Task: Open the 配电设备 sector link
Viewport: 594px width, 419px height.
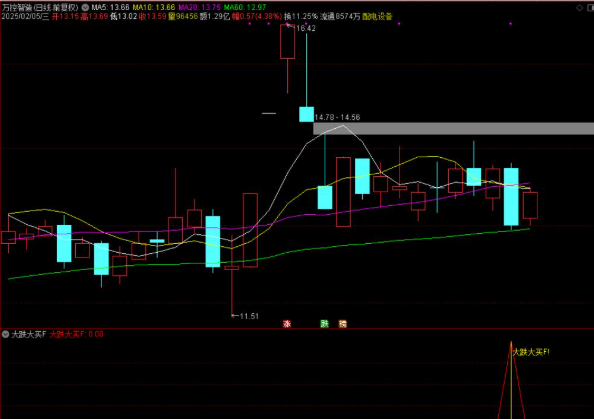Action: click(x=377, y=16)
